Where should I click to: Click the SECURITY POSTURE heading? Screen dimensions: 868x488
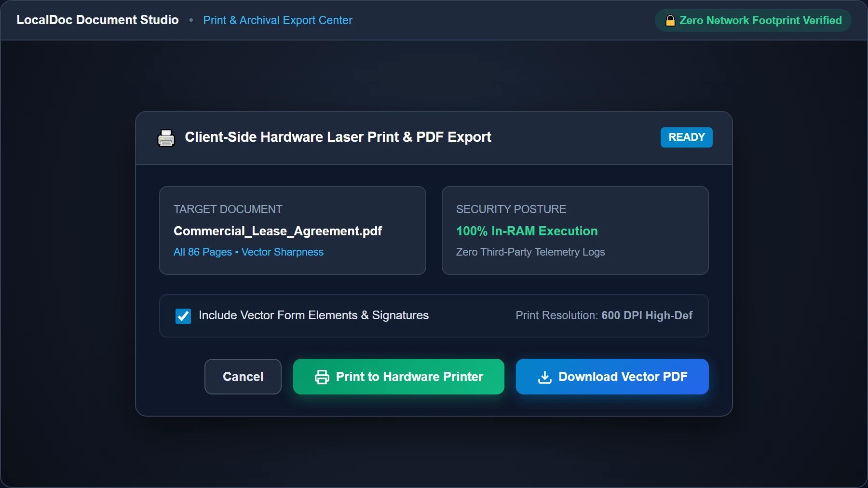(x=511, y=209)
